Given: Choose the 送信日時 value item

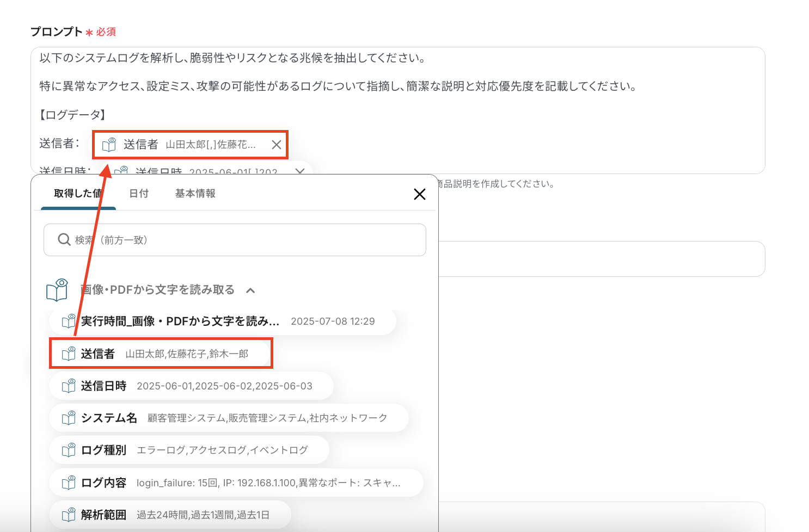Looking at the screenshot, I should point(191,386).
